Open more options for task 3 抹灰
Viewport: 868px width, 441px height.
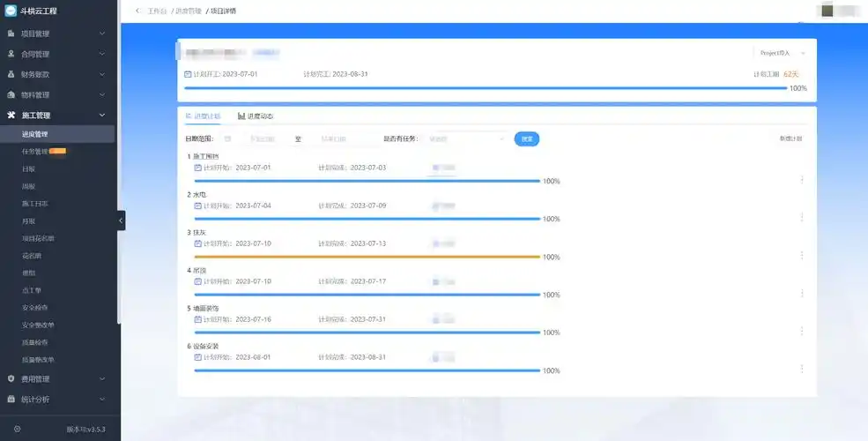point(802,256)
